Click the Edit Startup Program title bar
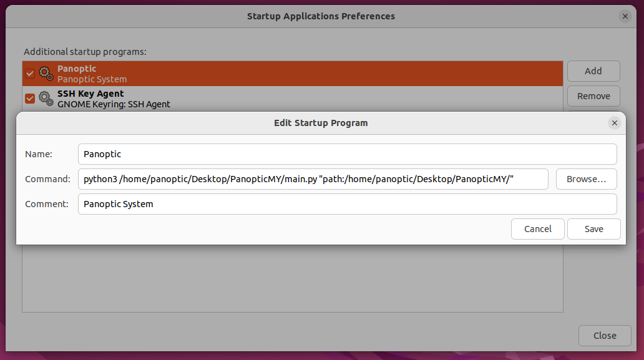Image resolution: width=644 pixels, height=360 pixels. pyautogui.click(x=321, y=123)
